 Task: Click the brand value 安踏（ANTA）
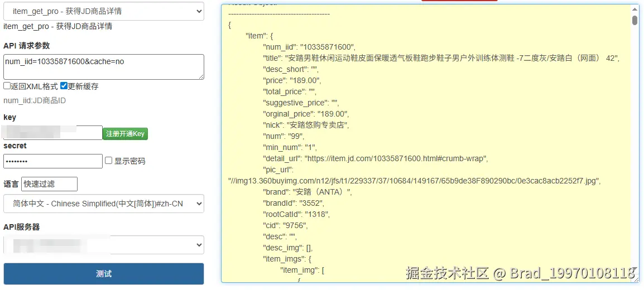[x=322, y=192]
